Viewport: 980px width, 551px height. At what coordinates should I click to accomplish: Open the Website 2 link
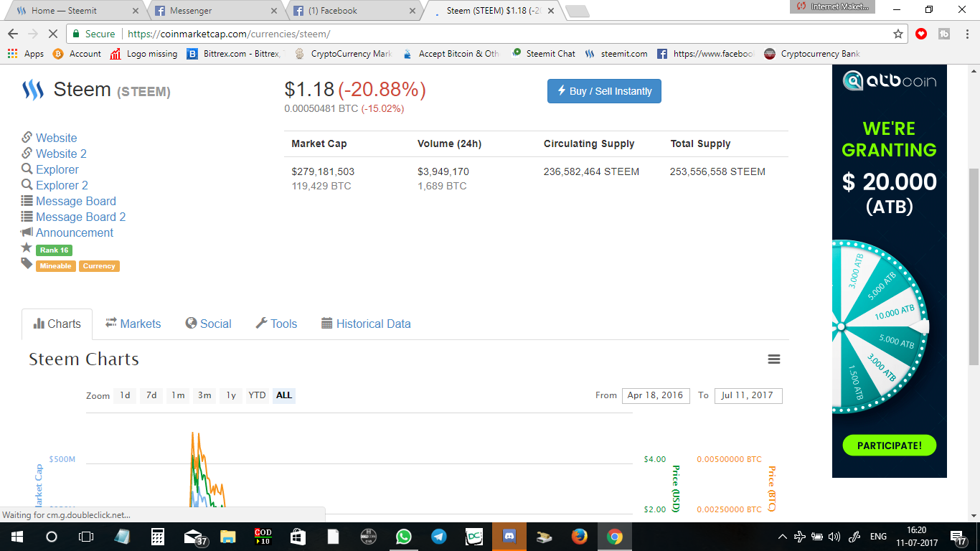click(61, 154)
